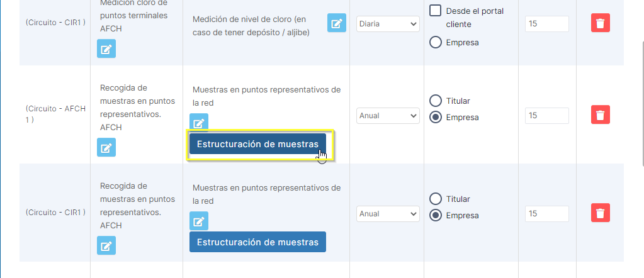Viewport: 644px width, 278px height.
Task: Delete the Circuito AFCH 1 row
Action: [601, 115]
